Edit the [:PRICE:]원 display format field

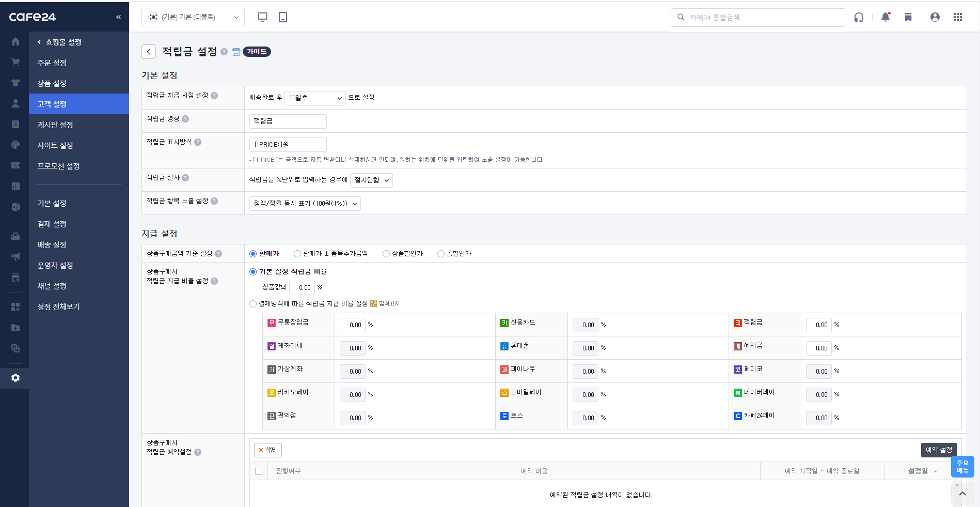point(288,145)
